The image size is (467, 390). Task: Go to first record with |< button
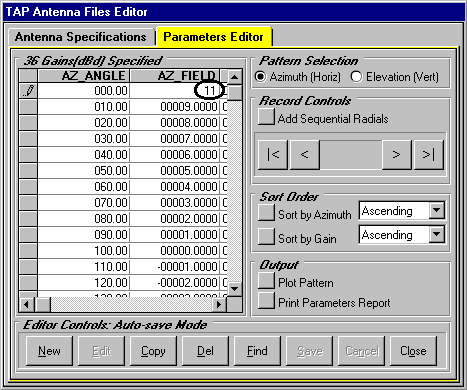tap(273, 155)
